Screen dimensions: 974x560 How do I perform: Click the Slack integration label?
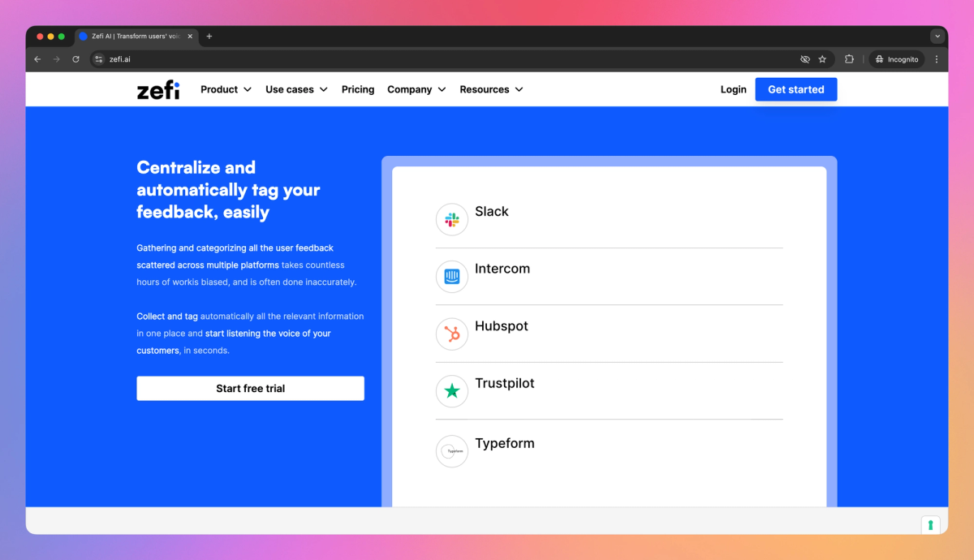coord(492,212)
